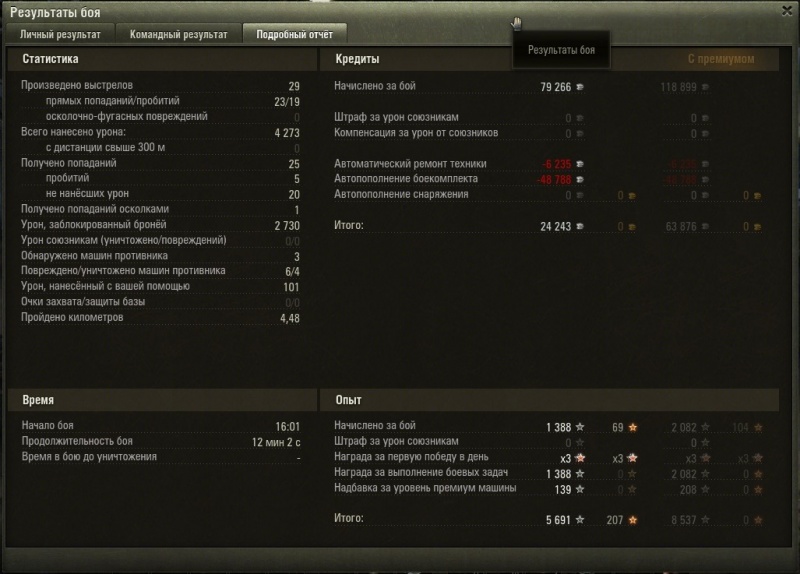Click star icon next to 139 premium bonus

point(580,489)
